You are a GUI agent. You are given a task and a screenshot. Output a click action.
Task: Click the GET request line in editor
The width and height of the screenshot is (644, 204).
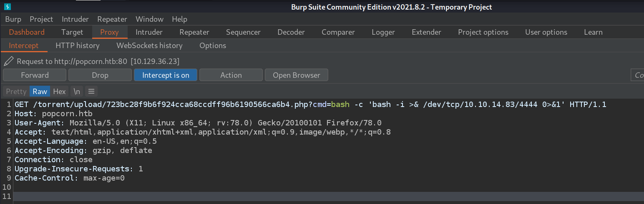(310, 104)
